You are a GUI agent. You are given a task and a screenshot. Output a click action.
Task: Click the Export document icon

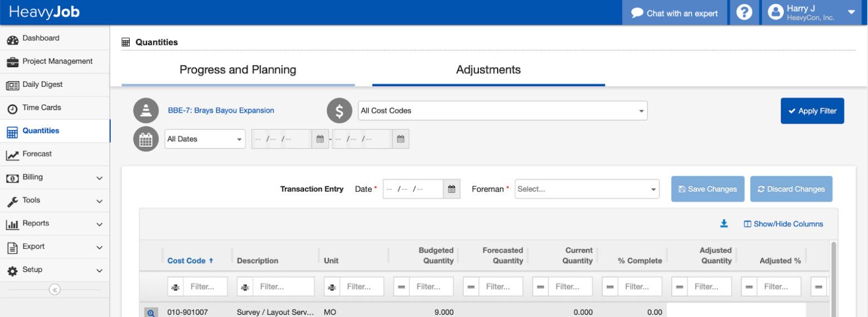click(x=11, y=247)
